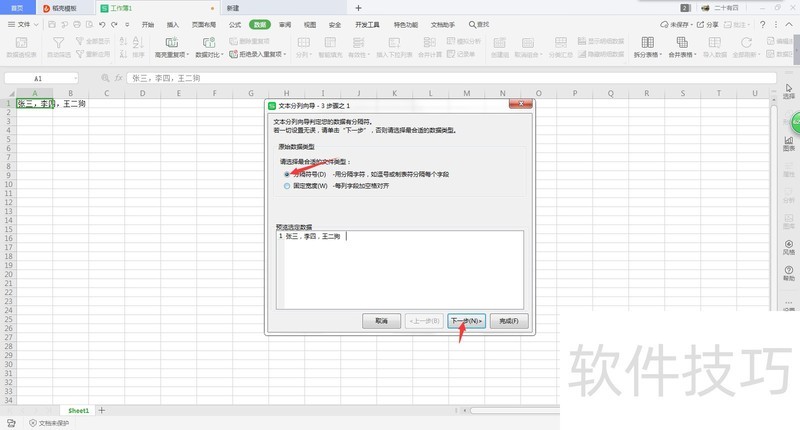
Task: Open the 文档助手 ribbon tab
Action: tap(442, 24)
